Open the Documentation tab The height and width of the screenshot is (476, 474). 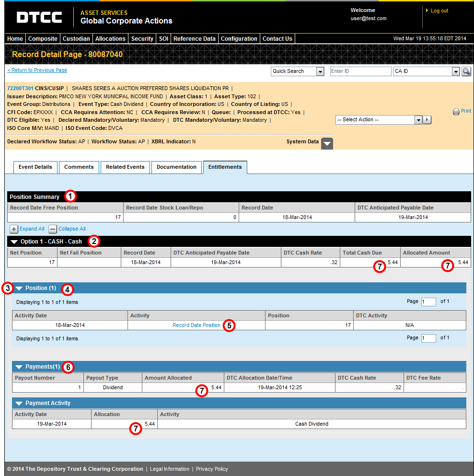point(176,167)
